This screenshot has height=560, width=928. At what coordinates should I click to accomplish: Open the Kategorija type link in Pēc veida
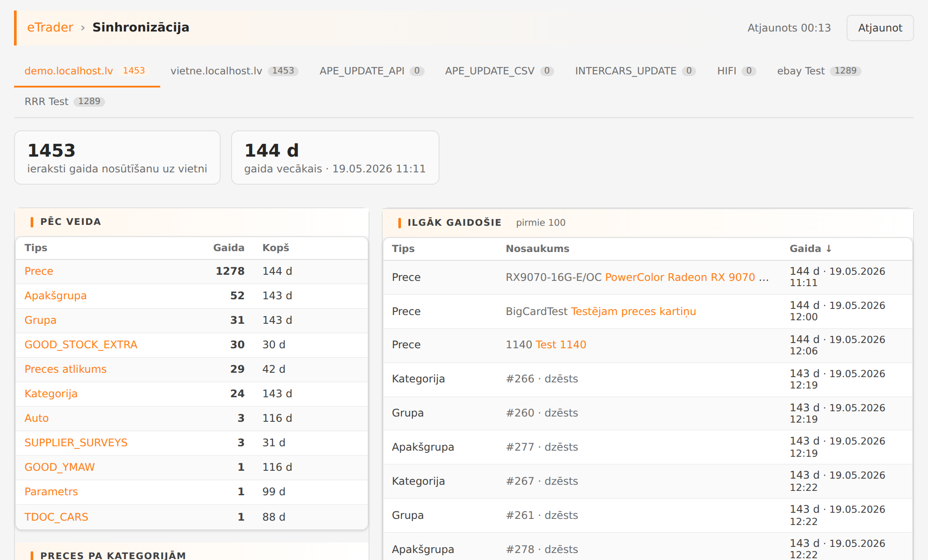click(51, 394)
